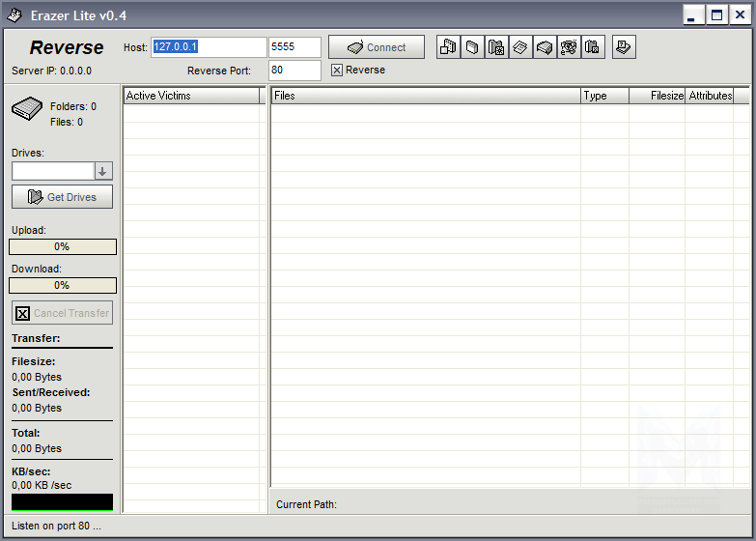Click the Host address input field
This screenshot has height=541, width=756.
(x=209, y=47)
